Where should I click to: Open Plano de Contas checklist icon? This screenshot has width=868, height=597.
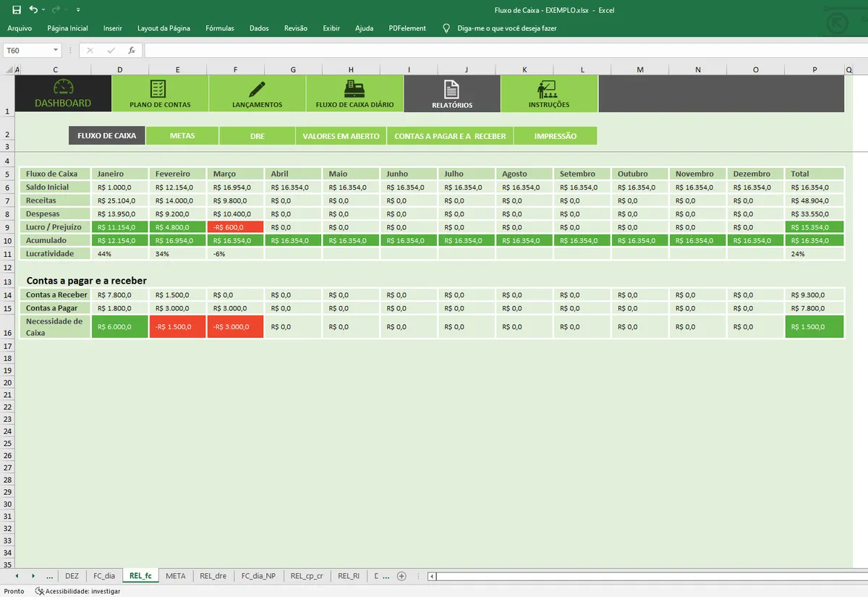tap(158, 89)
